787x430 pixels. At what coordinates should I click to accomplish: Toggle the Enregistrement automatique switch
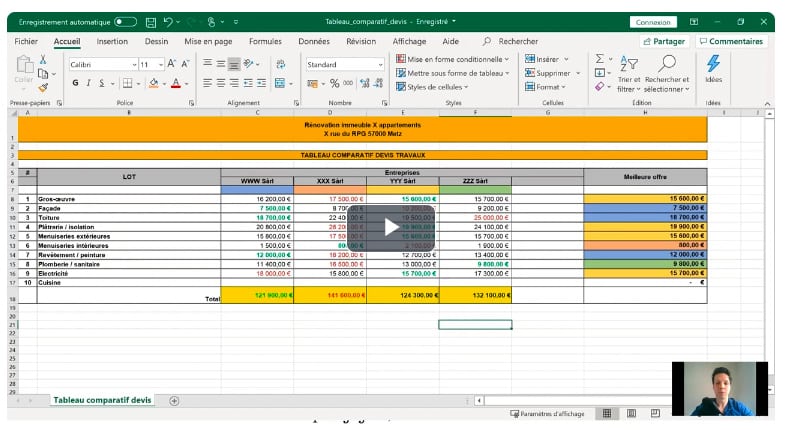coord(125,21)
